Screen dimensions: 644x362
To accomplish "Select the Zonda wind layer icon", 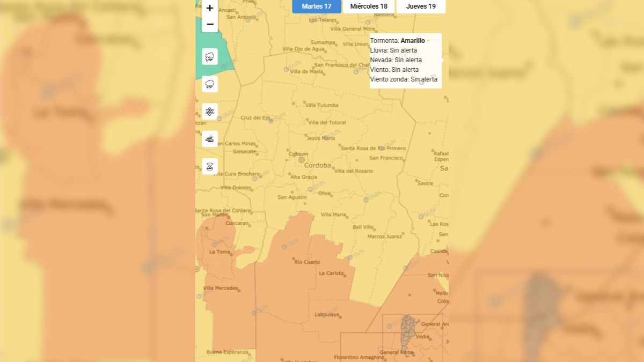I will [x=210, y=166].
